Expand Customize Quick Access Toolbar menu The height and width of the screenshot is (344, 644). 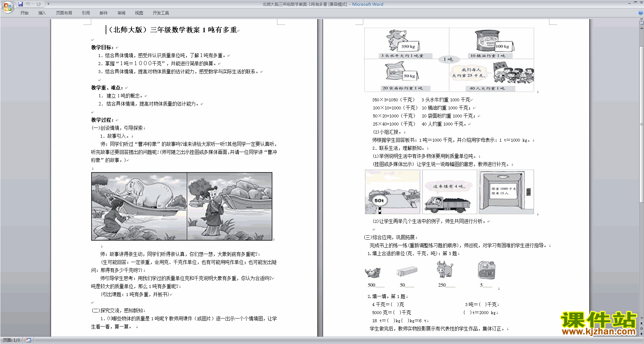(x=48, y=4)
